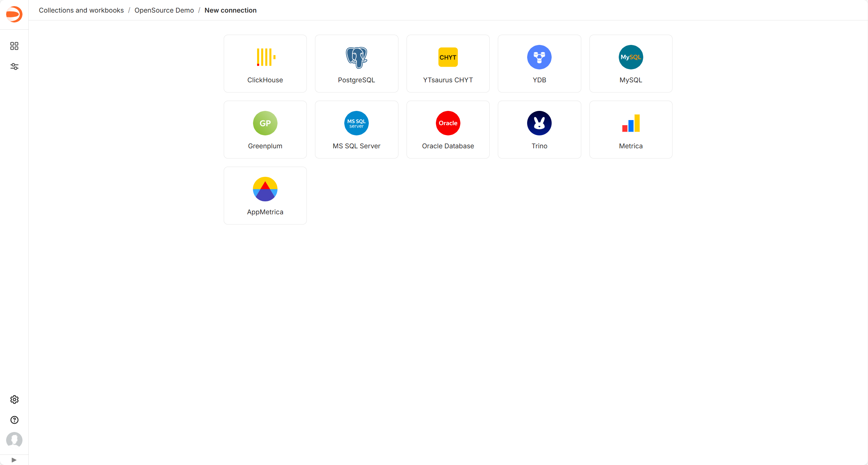Click the MySQL label text

[x=631, y=80]
